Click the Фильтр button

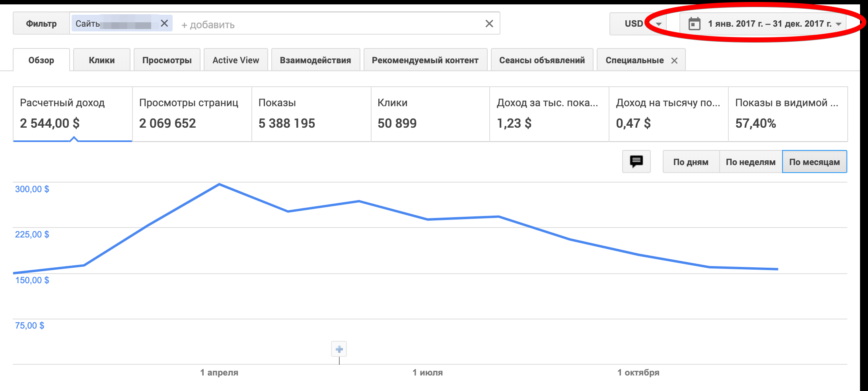[41, 24]
